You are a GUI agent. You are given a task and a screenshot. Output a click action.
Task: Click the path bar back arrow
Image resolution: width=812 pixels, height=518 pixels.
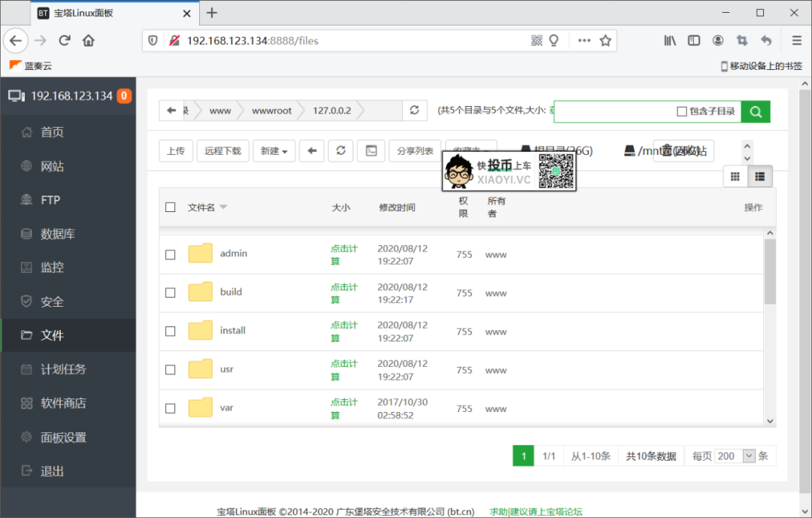pyautogui.click(x=171, y=111)
